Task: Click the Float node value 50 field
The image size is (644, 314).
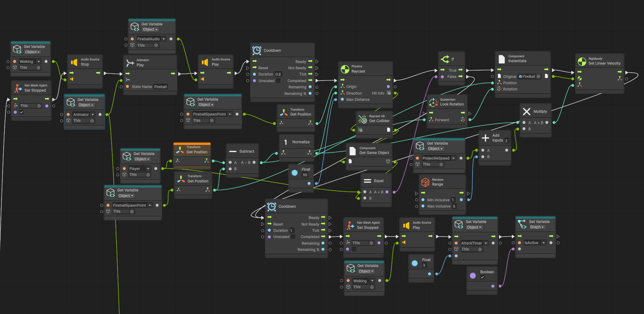Action: (305, 175)
